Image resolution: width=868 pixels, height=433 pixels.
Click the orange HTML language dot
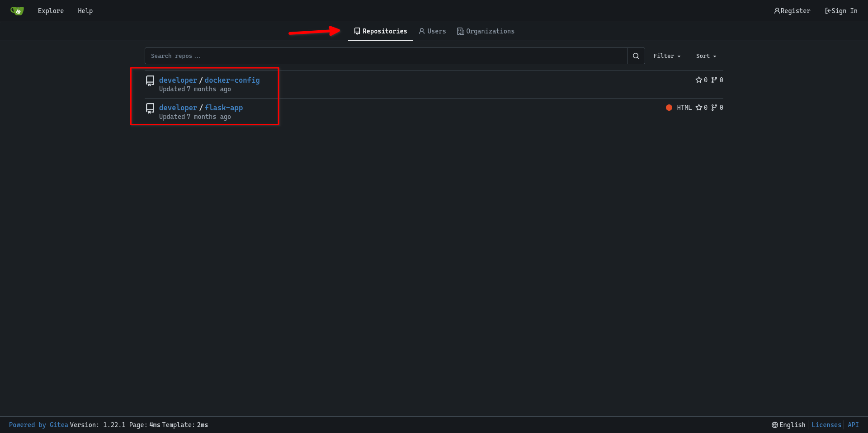coord(669,108)
